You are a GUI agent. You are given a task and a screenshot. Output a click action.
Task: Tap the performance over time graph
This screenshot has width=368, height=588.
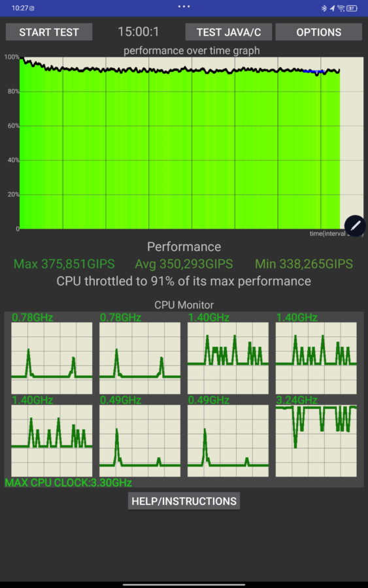(x=192, y=143)
